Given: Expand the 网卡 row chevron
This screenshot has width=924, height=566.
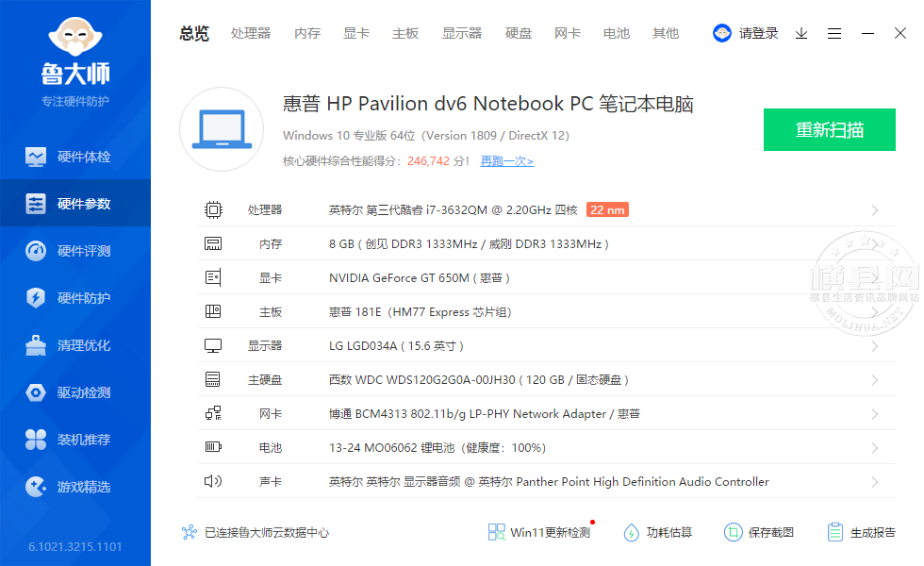Looking at the screenshot, I should click(x=875, y=414).
